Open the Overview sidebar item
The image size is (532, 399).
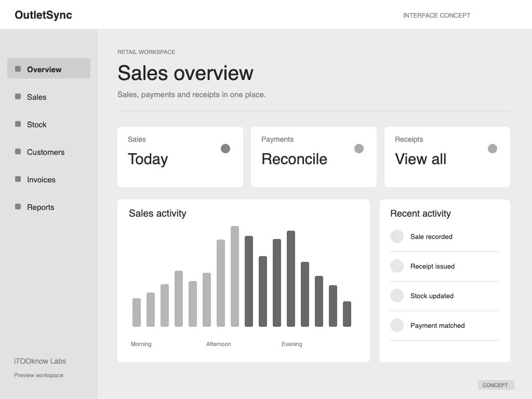pyautogui.click(x=49, y=68)
